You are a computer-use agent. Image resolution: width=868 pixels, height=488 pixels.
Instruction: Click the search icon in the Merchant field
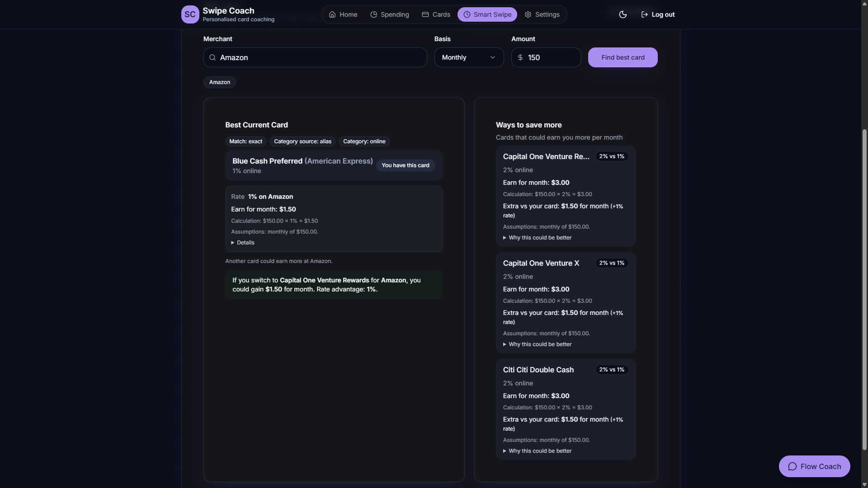(x=212, y=57)
